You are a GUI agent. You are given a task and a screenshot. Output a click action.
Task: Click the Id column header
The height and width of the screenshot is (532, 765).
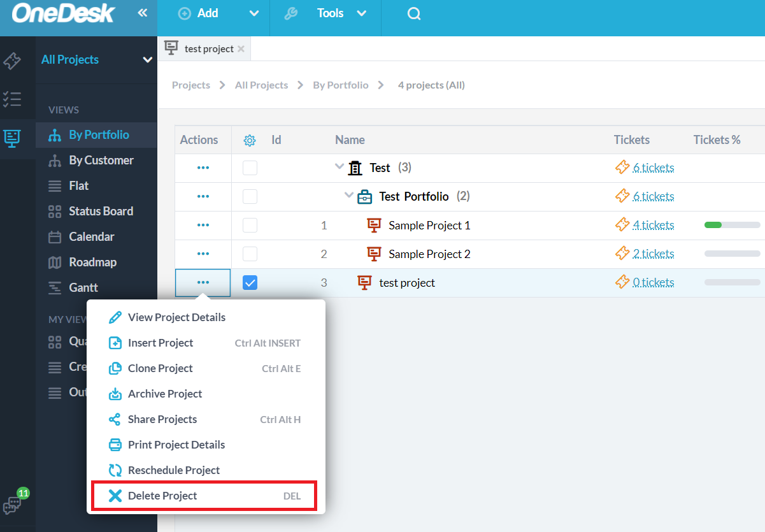pyautogui.click(x=276, y=140)
